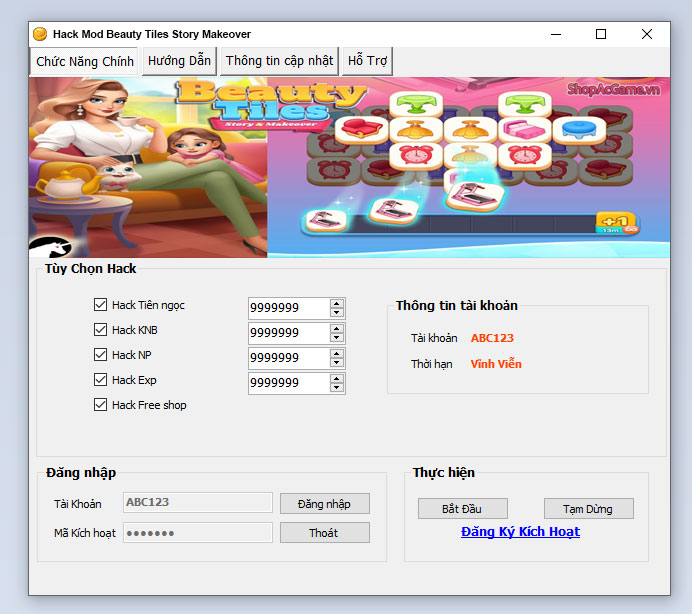
Task: Click the Thoát button
Action: pos(325,533)
